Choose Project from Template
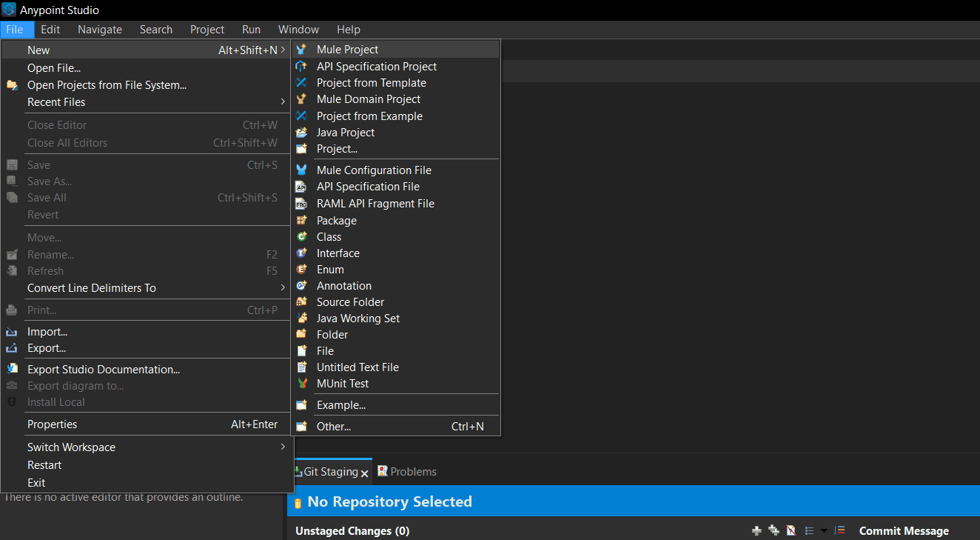980x540 pixels. tap(396, 83)
